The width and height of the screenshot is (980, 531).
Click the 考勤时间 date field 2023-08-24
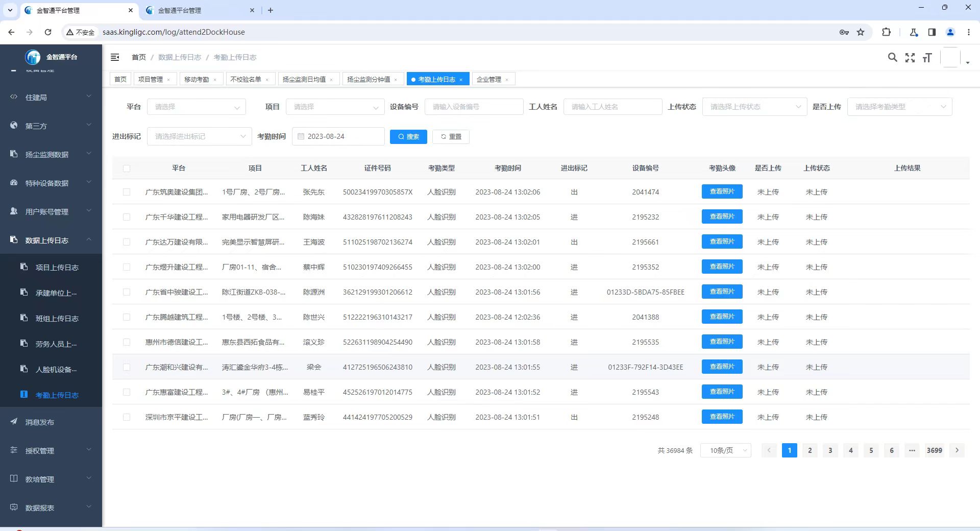tap(338, 136)
